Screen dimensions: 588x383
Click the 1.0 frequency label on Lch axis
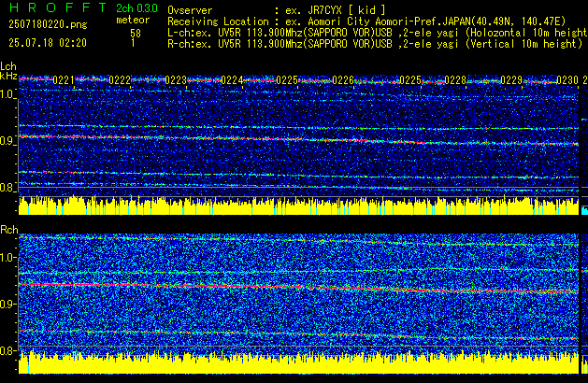[7, 94]
